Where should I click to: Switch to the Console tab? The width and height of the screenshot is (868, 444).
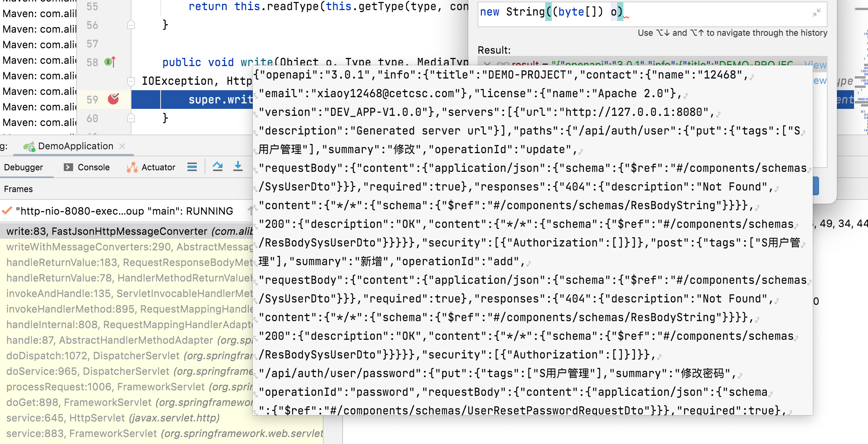[x=93, y=167]
